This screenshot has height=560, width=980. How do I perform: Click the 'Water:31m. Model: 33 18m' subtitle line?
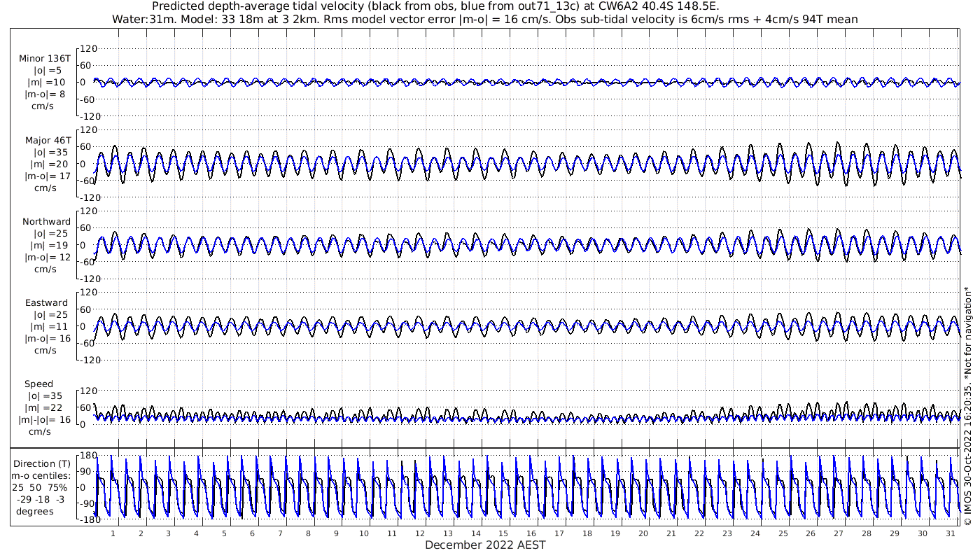(485, 19)
